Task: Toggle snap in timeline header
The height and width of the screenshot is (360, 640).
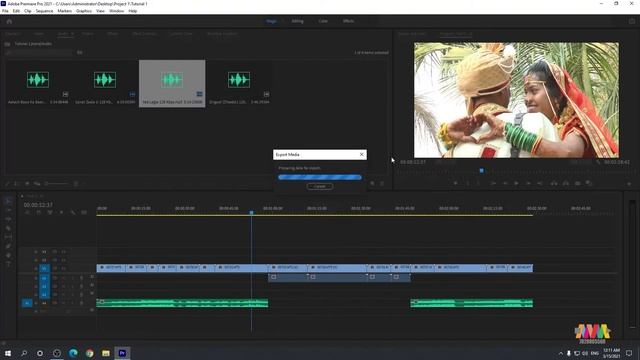Action: (x=38, y=213)
